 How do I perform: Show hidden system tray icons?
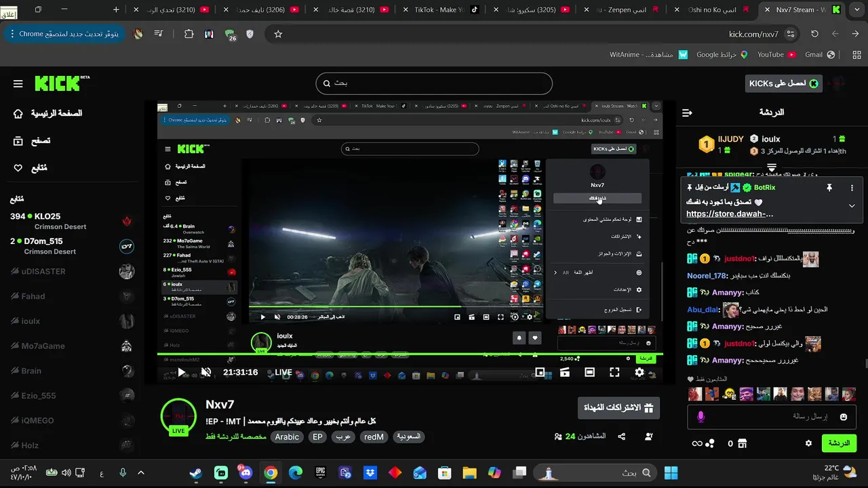pos(141,473)
